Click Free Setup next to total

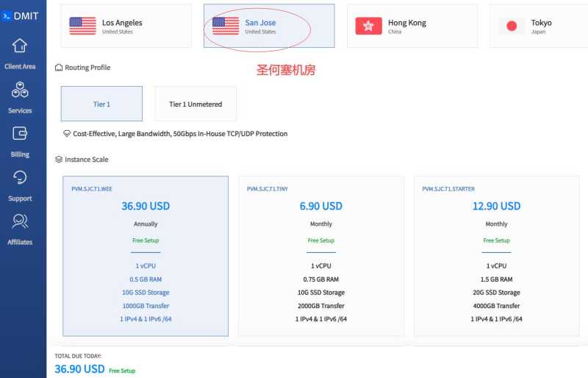point(122,371)
